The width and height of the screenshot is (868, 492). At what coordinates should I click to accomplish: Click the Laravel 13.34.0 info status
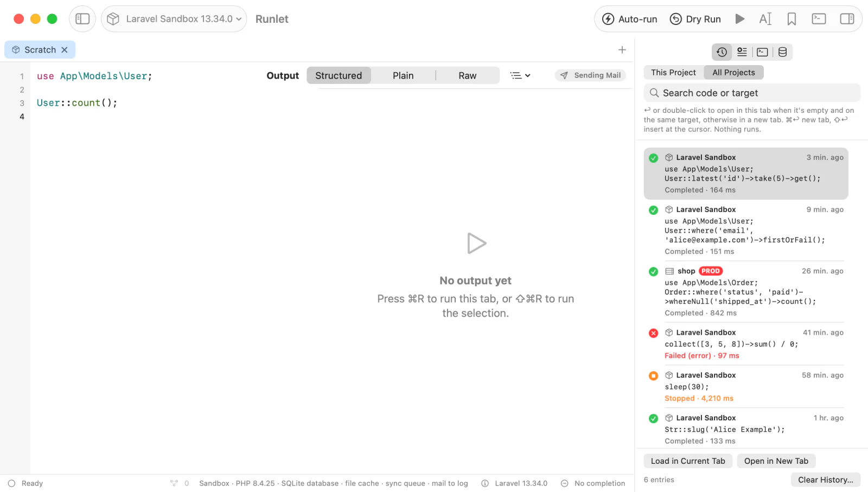point(514,483)
